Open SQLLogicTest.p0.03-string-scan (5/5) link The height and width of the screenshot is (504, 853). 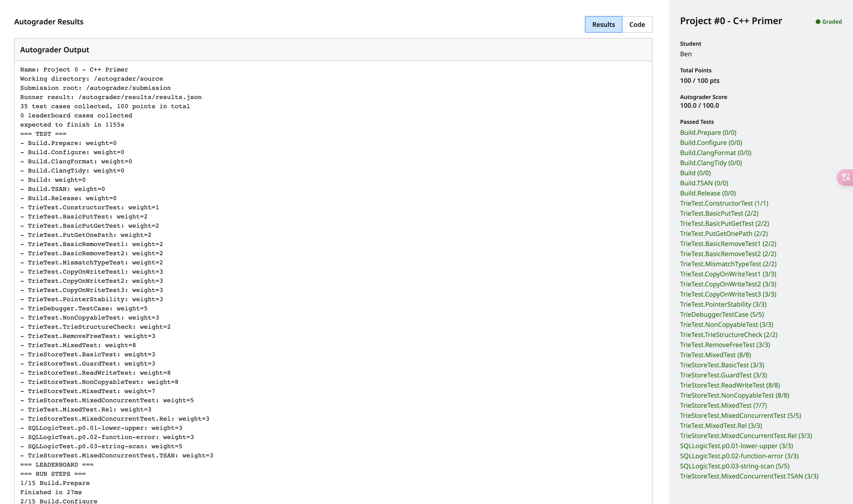tap(734, 466)
